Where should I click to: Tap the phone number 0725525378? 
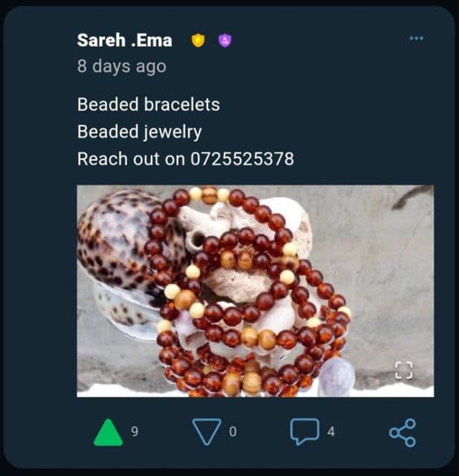(x=243, y=158)
